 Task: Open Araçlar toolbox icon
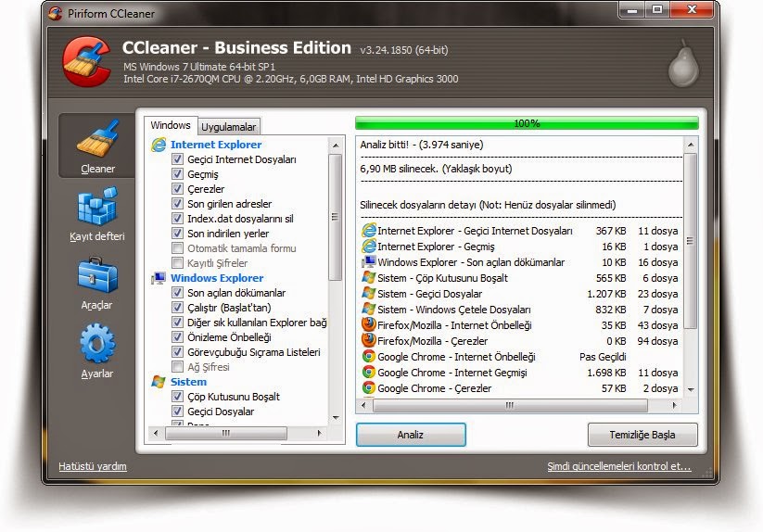pos(97,275)
